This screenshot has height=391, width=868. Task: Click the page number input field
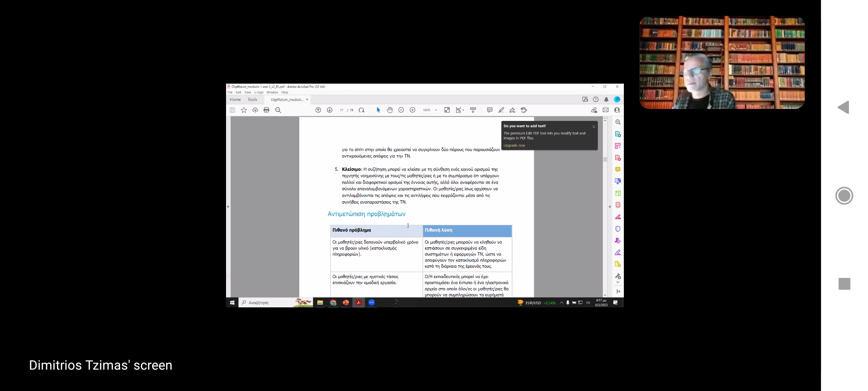[341, 110]
